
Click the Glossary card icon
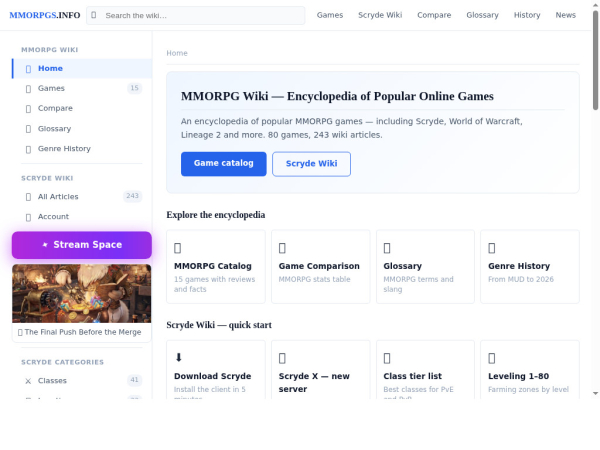(x=387, y=248)
